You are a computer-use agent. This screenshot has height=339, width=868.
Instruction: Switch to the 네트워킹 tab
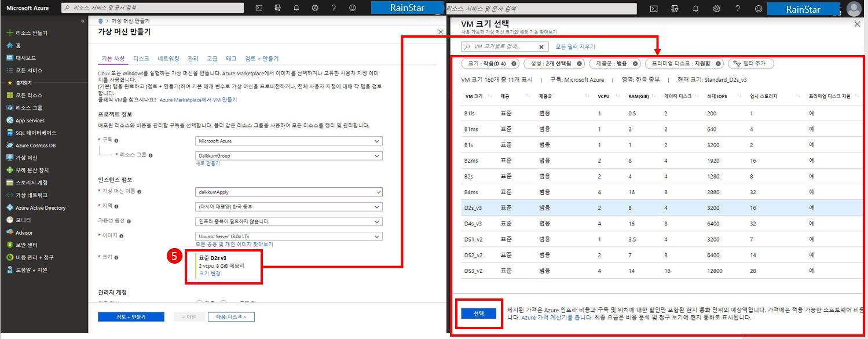point(169,59)
